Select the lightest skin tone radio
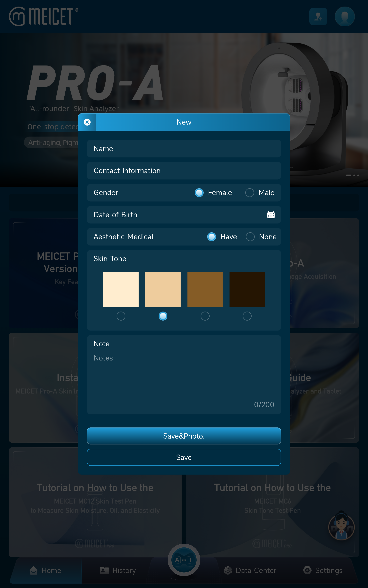The width and height of the screenshot is (368, 588). (121, 316)
